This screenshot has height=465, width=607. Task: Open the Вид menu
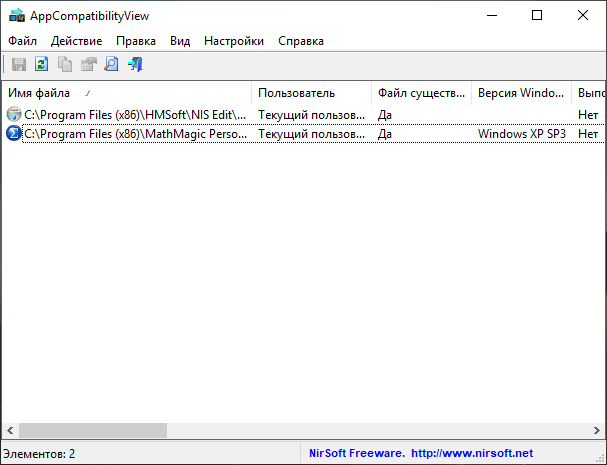[x=180, y=41]
